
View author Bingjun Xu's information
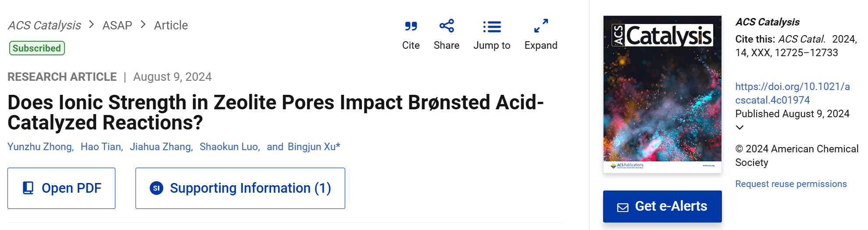coord(314,147)
